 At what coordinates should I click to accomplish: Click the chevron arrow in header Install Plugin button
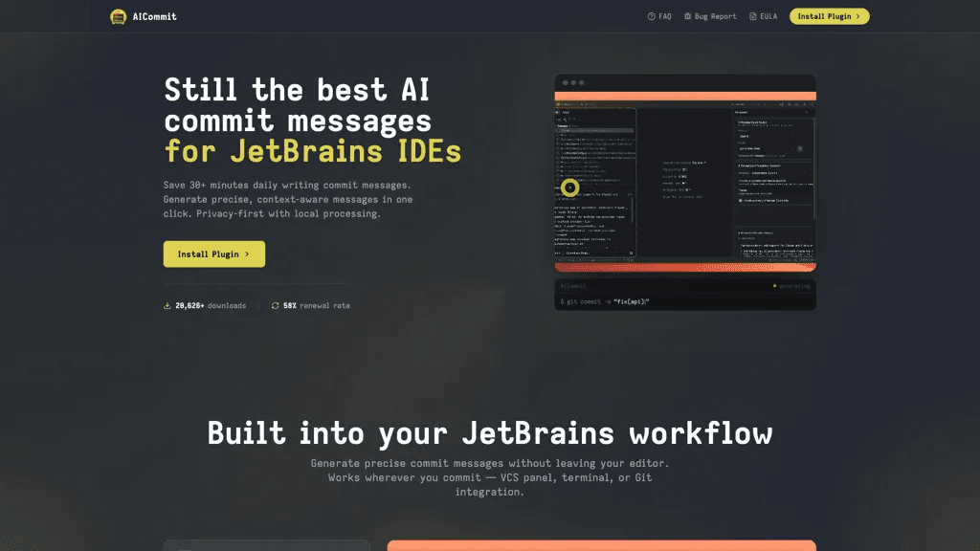[858, 16]
